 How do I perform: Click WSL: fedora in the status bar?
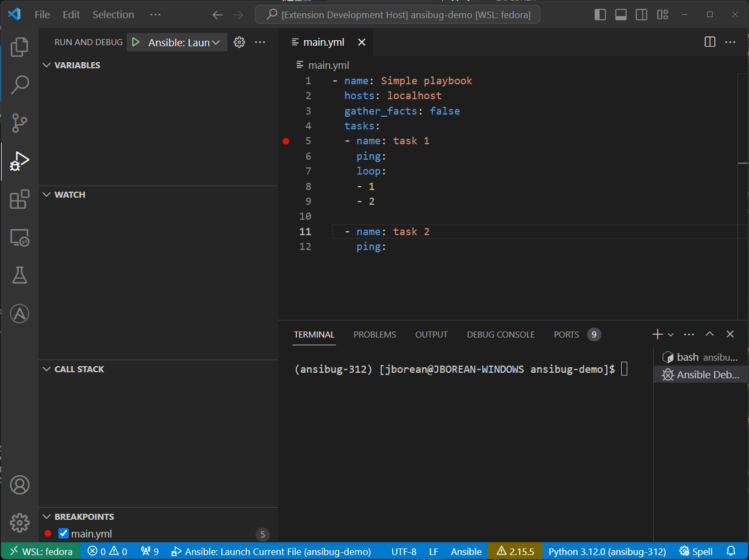click(x=40, y=551)
